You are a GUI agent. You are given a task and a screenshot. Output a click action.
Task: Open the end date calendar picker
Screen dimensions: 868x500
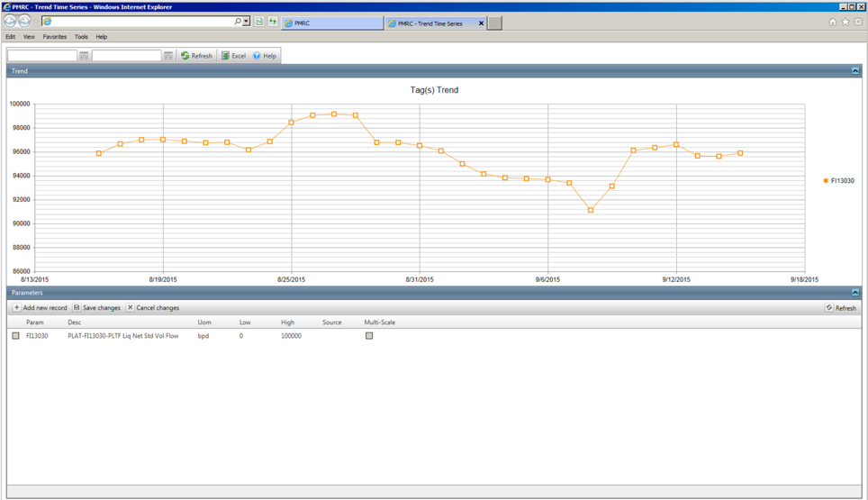point(168,56)
